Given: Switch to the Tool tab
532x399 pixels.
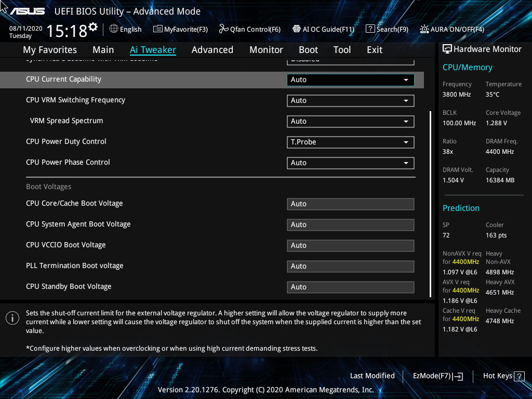Looking at the screenshot, I should point(342,50).
